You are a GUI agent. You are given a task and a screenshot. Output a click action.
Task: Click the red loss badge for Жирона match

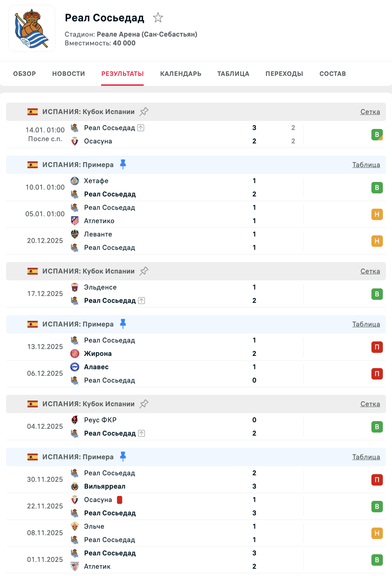[x=377, y=347]
